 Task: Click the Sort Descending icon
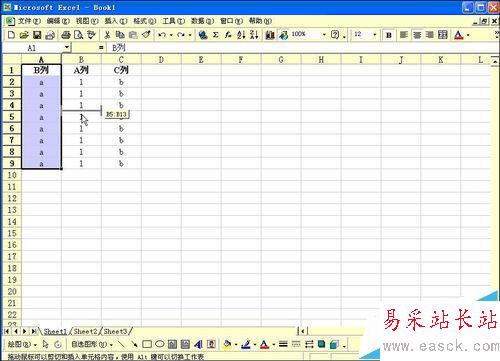point(254,35)
